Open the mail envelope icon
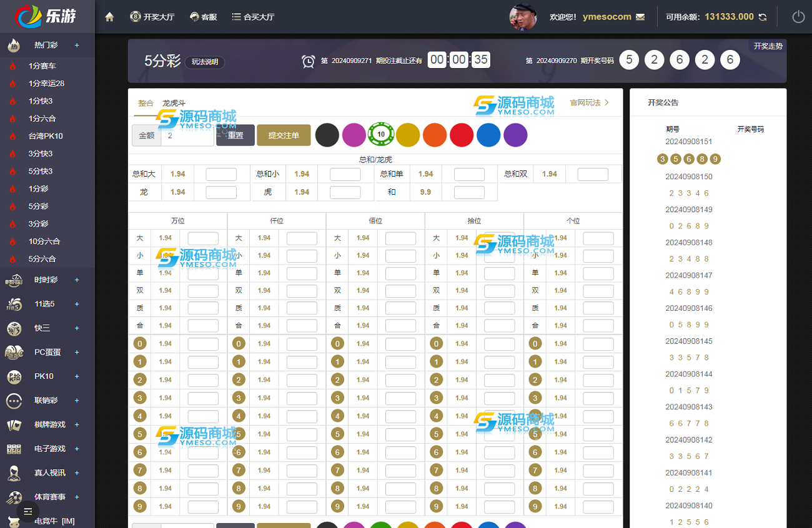Image resolution: width=812 pixels, height=528 pixels. coord(640,17)
